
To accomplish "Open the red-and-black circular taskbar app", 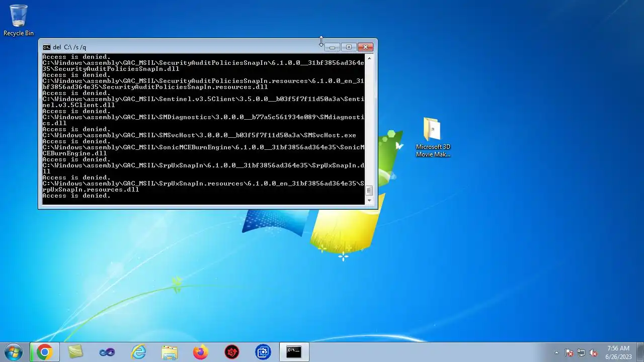I will 231,352.
